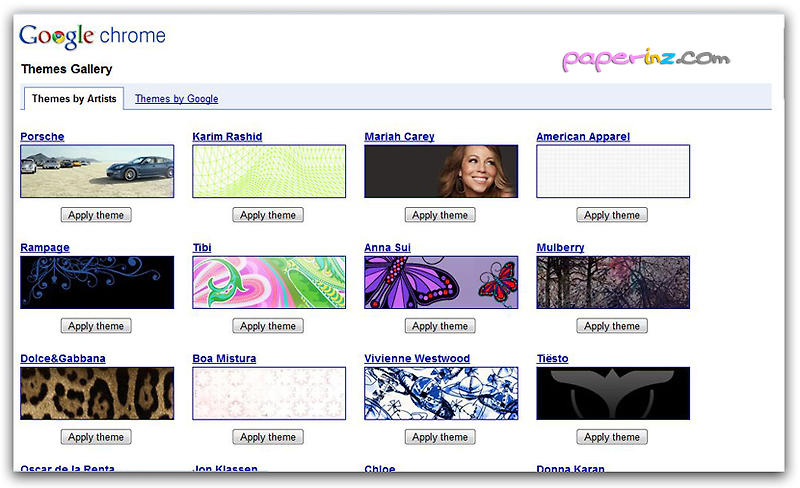This screenshot has height=488, width=800.
Task: Select the Tibi colorful pattern thumbnail
Action: (x=269, y=282)
